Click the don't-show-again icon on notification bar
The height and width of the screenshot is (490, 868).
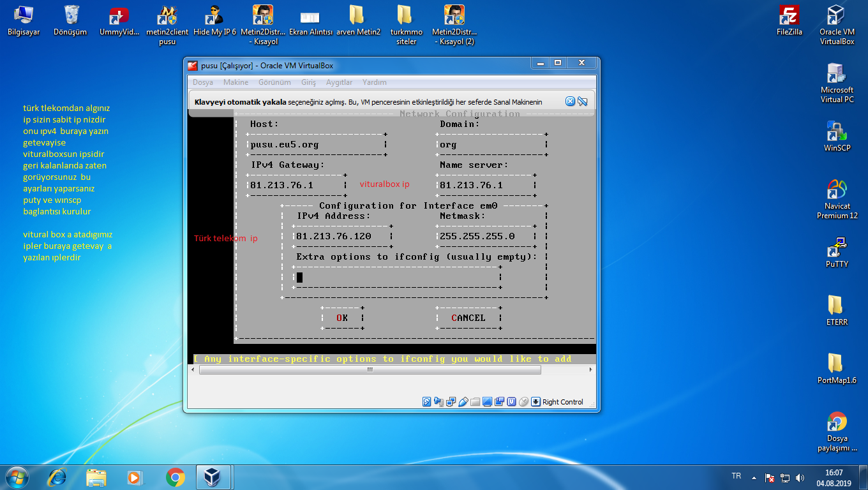[x=582, y=101]
